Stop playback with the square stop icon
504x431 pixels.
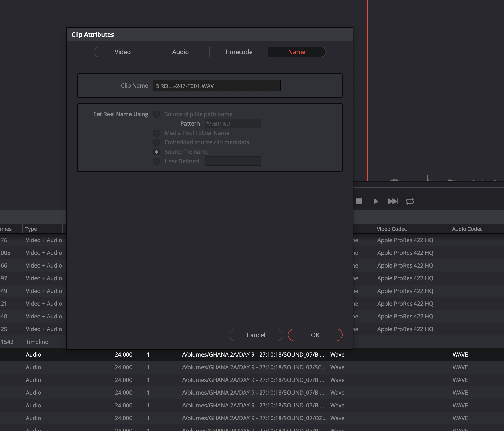(x=359, y=201)
